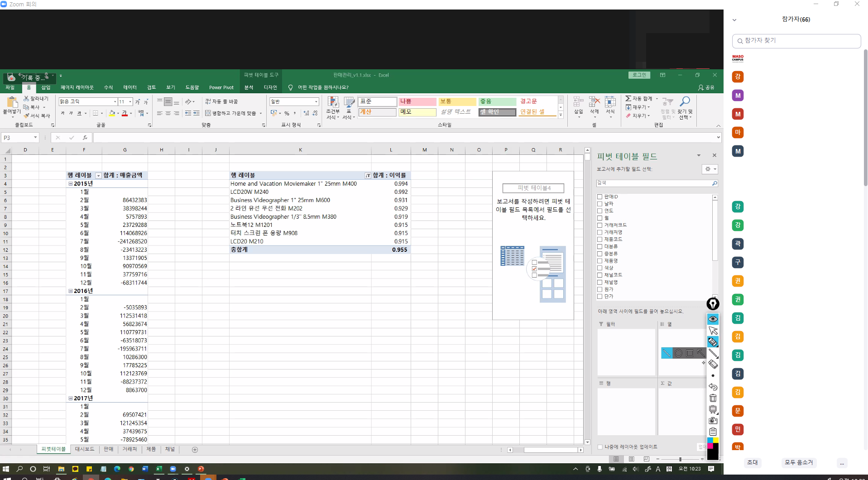
Task: Enable the 제품명 field checkbox
Action: tap(600, 261)
